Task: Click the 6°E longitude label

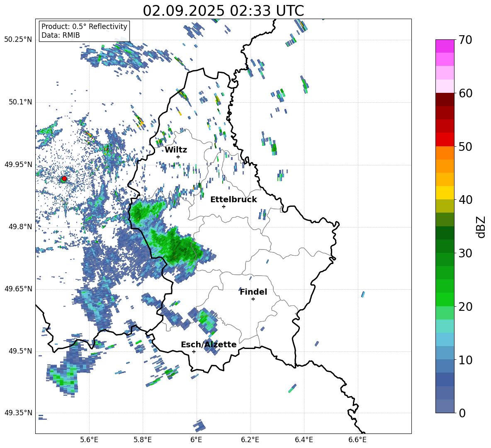Action: coord(196,440)
